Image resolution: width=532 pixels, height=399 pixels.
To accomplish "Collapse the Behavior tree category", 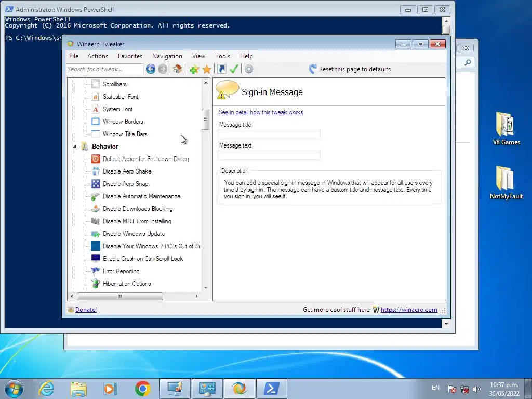I will 74,147.
